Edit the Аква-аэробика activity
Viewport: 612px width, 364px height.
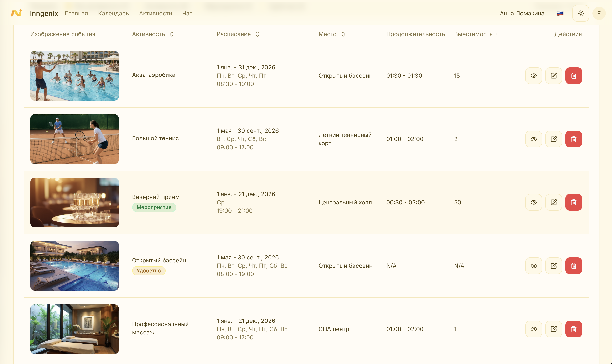click(554, 76)
